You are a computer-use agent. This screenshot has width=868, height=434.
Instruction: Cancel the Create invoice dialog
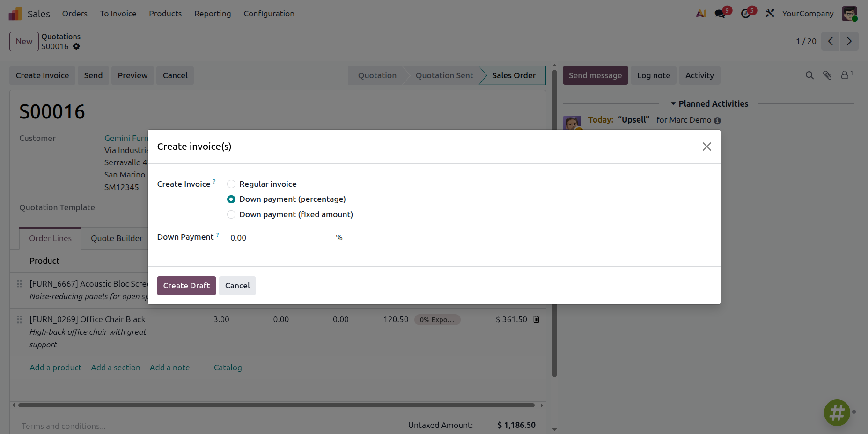pos(237,286)
